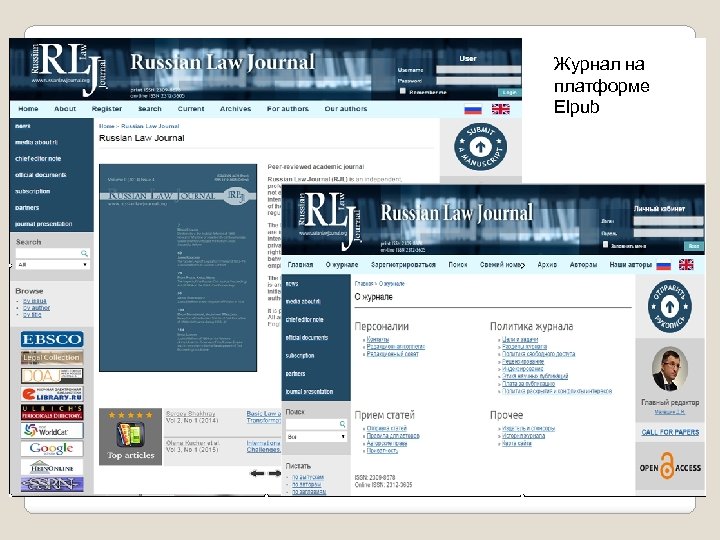Click the left arrow under top articles
Image resolution: width=720 pixels, height=540 pixels.
tap(257, 473)
